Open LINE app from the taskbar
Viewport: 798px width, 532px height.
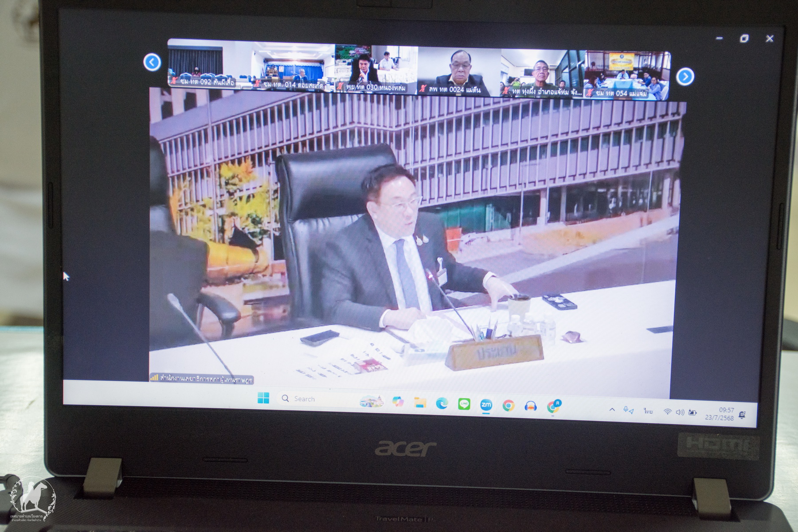[x=464, y=404]
